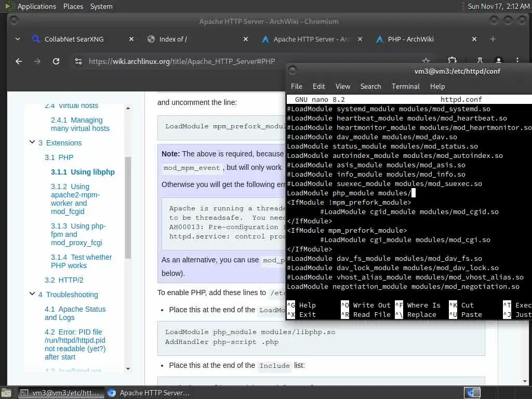Image resolution: width=532 pixels, height=399 pixels.
Task: Open the terminal View menu
Action: pyautogui.click(x=343, y=87)
